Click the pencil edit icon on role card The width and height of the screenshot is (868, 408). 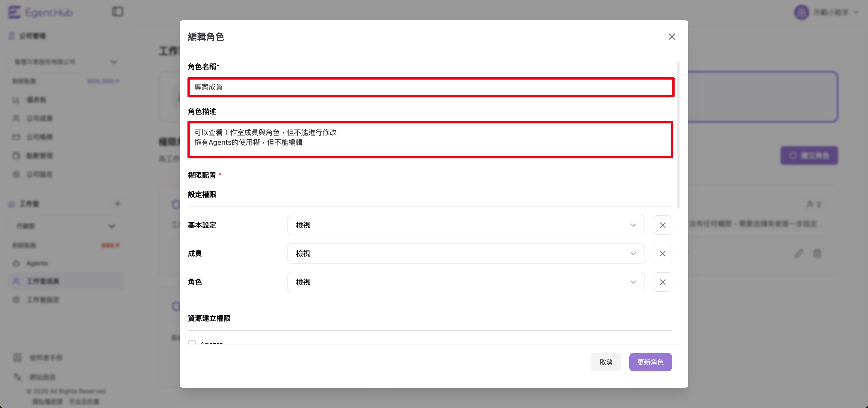click(x=799, y=253)
